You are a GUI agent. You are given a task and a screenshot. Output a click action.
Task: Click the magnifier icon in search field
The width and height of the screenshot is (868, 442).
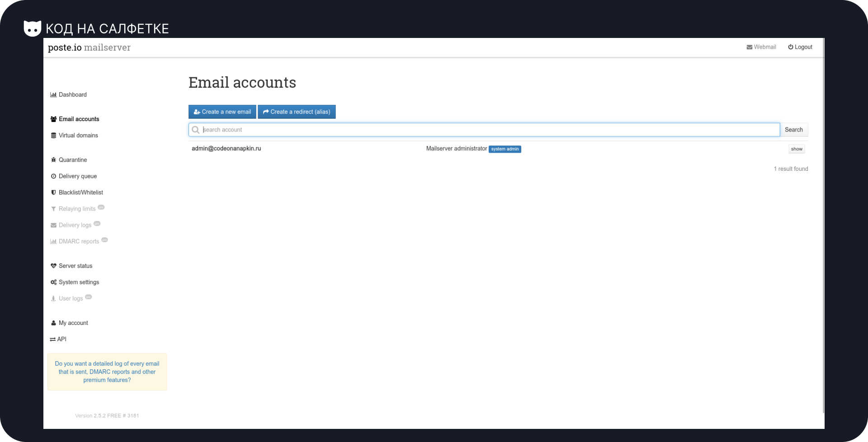(x=195, y=130)
